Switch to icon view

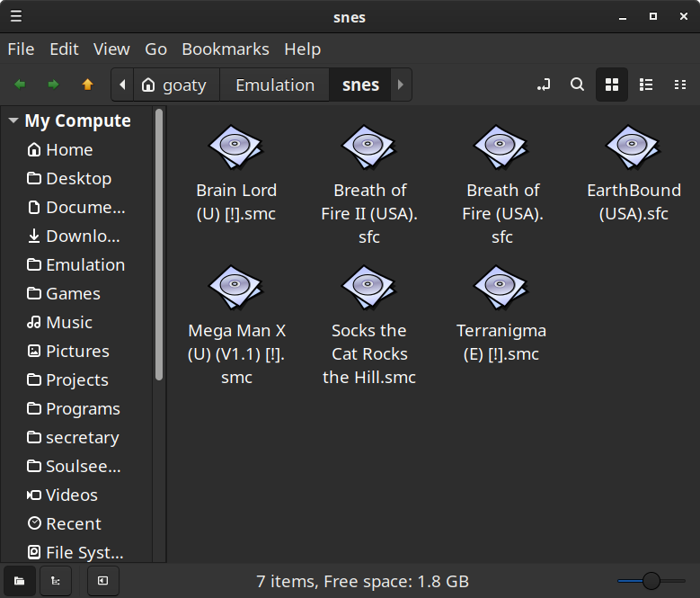click(x=612, y=85)
